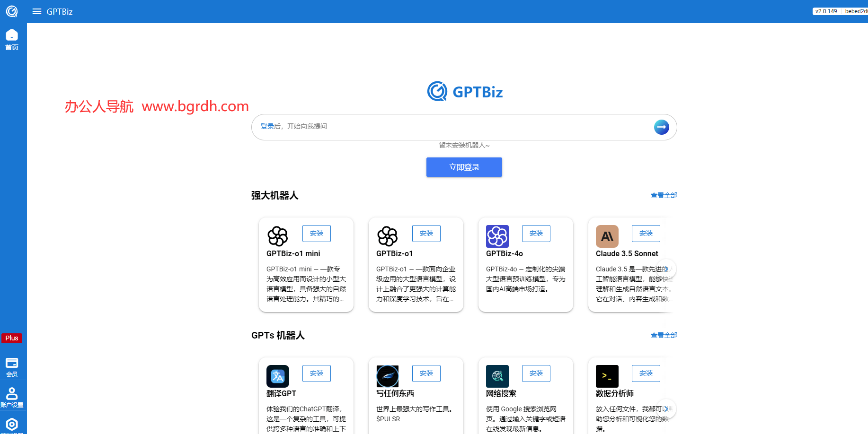Click the blue arrow send icon in search bar
868x434 pixels.
click(661, 127)
